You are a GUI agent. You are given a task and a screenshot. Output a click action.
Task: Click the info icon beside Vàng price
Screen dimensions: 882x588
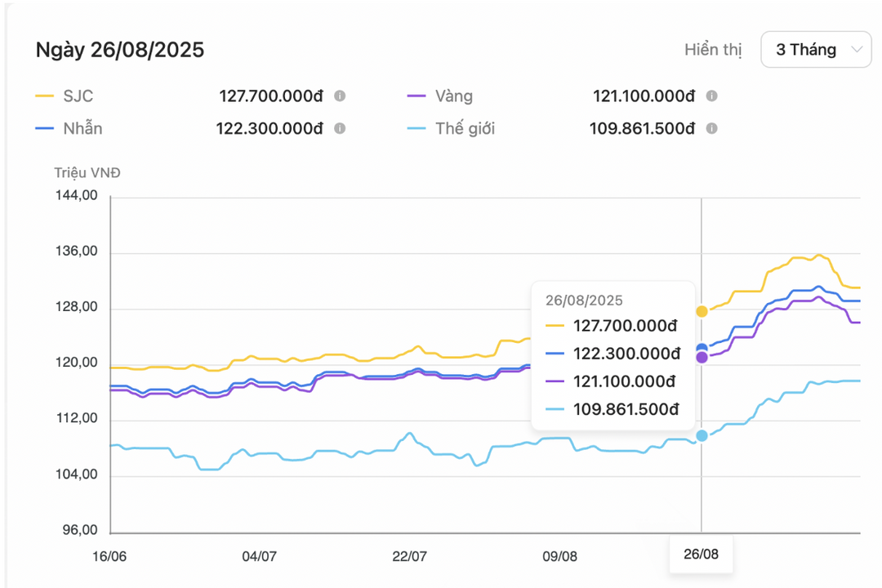[x=711, y=96]
